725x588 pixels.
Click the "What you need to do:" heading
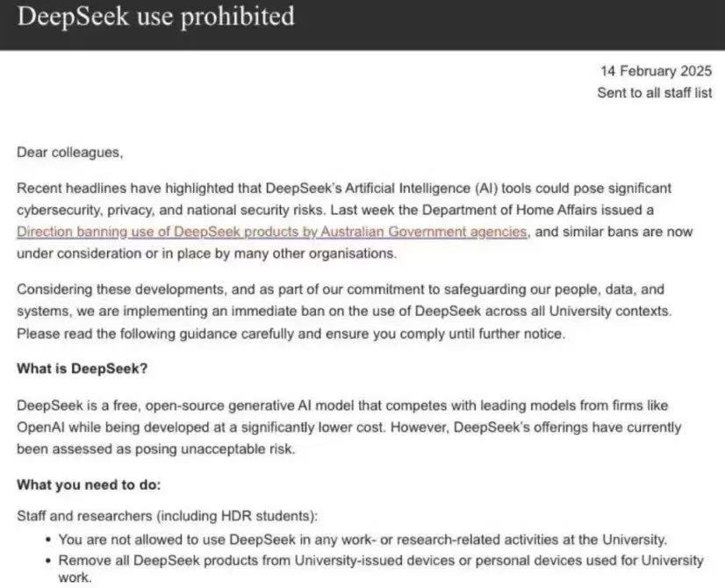(x=89, y=484)
